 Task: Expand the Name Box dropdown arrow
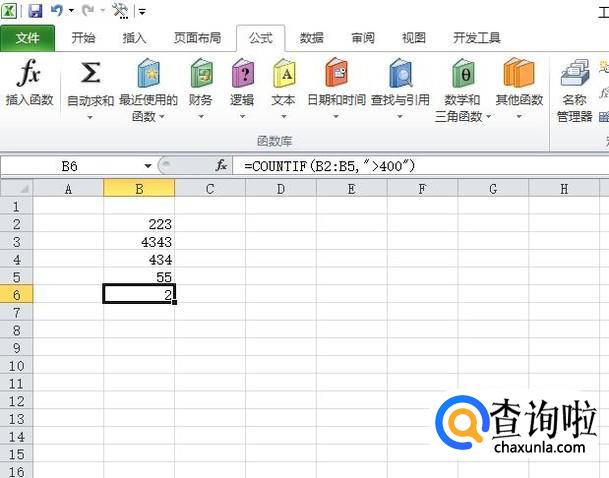tap(148, 166)
